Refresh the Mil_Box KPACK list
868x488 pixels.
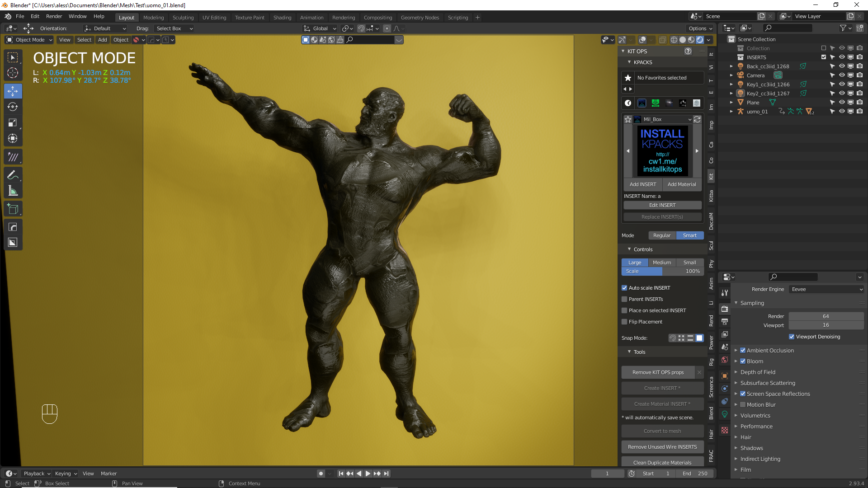[697, 119]
